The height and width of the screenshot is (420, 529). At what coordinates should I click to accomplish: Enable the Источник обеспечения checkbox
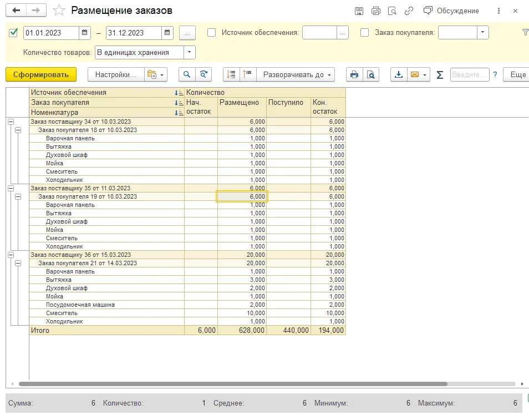[211, 33]
